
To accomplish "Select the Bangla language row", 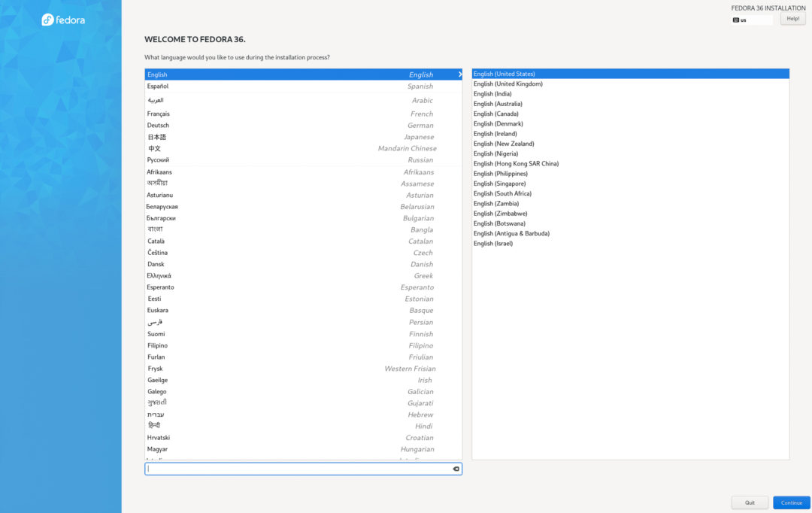I will (x=304, y=229).
